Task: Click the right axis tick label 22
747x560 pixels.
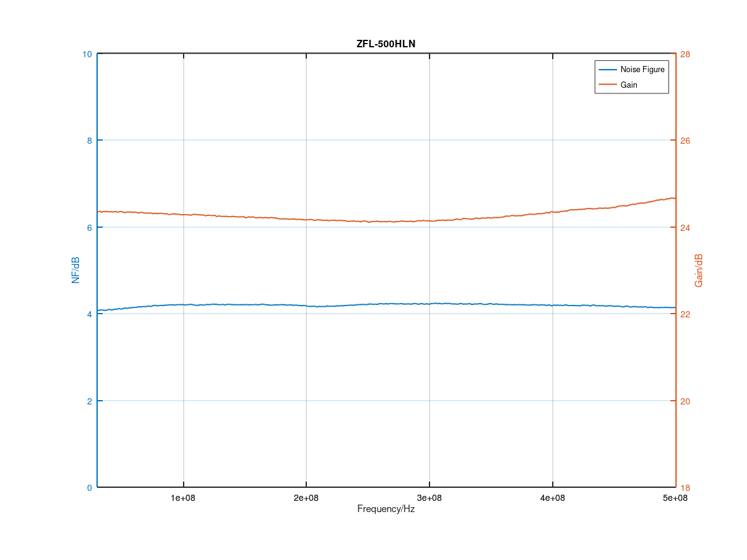Action: coord(685,314)
